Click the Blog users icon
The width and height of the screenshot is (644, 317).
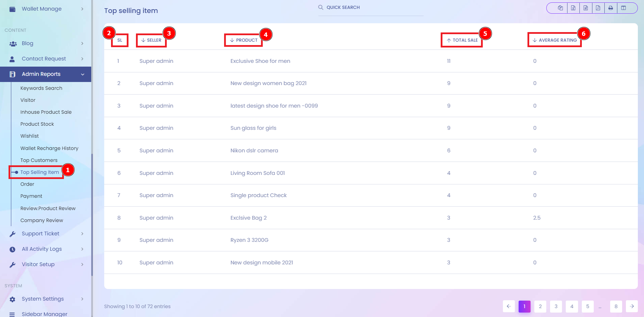13,44
